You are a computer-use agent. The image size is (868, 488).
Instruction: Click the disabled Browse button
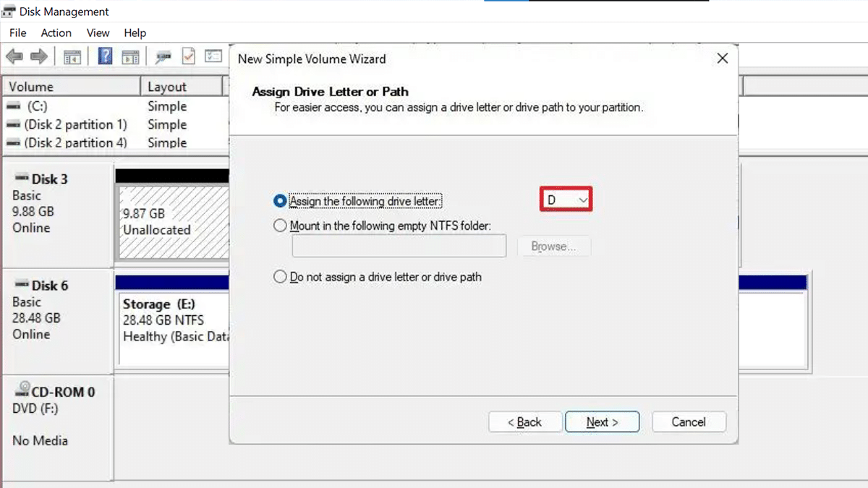tap(554, 247)
